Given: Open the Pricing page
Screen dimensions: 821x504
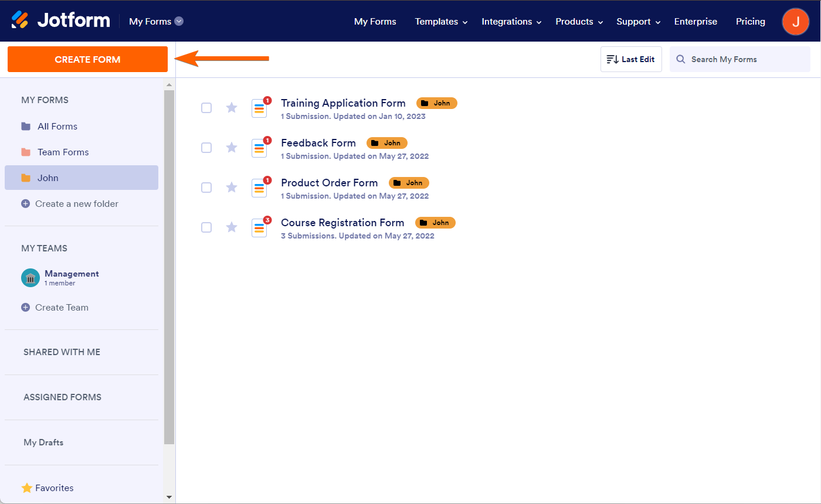Looking at the screenshot, I should click(x=751, y=22).
